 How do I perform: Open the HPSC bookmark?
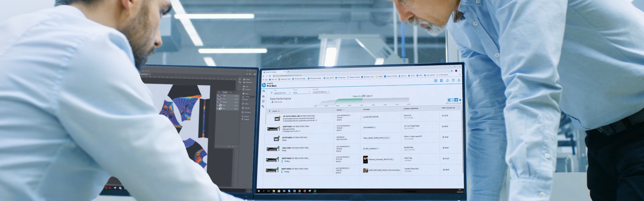pyautogui.click(x=419, y=75)
